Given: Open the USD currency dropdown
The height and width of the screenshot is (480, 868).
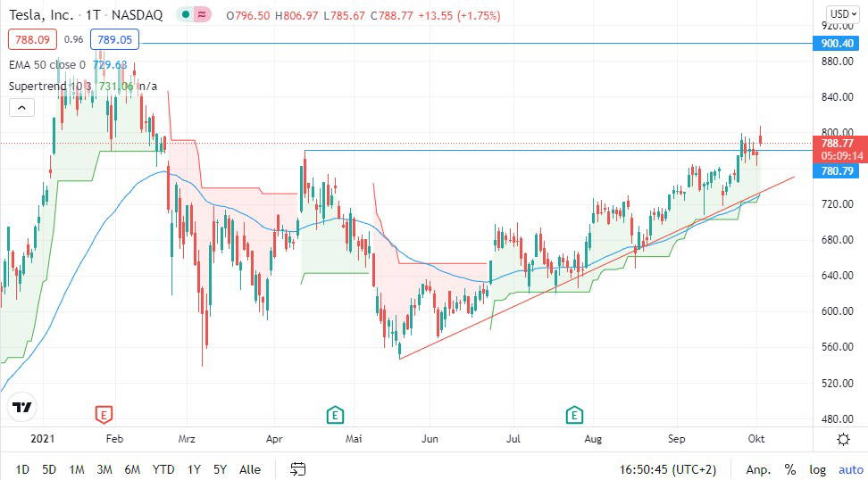Looking at the screenshot, I should click(x=843, y=13).
